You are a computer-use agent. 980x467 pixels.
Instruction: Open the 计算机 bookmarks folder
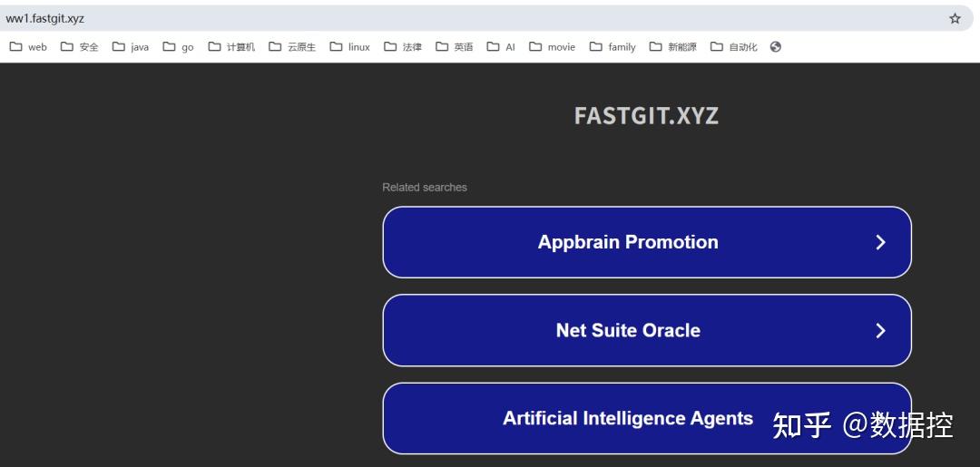232,47
